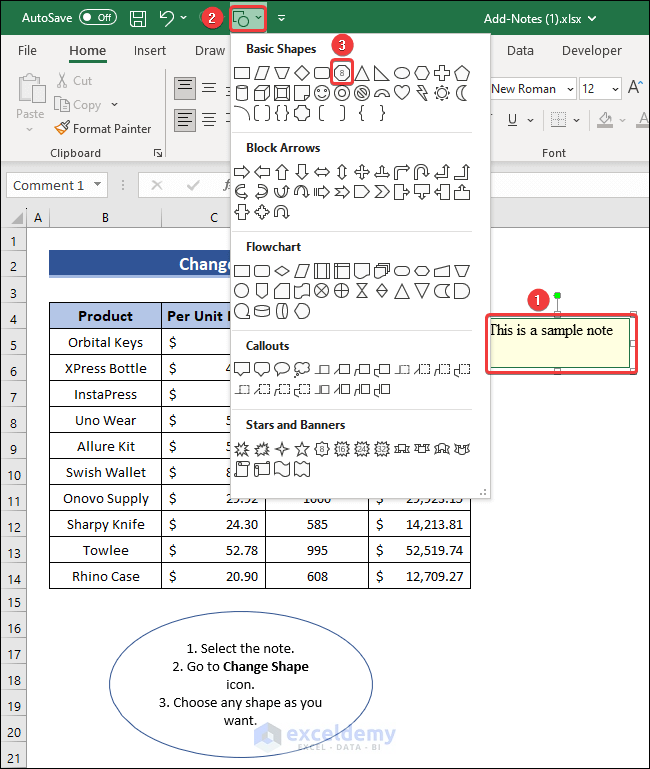
Task: Select the Octagon shape in Basic Shapes
Action: 342,73
